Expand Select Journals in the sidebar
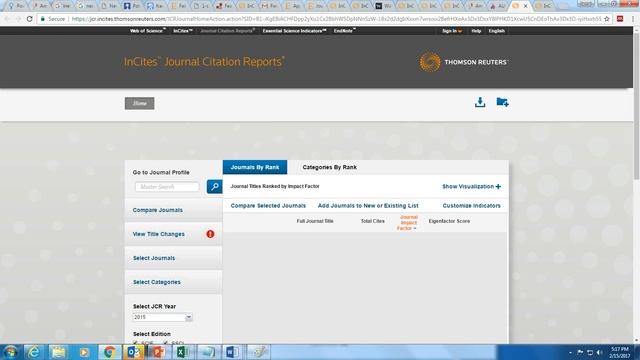Screen dimensions: 640x360 (154, 258)
